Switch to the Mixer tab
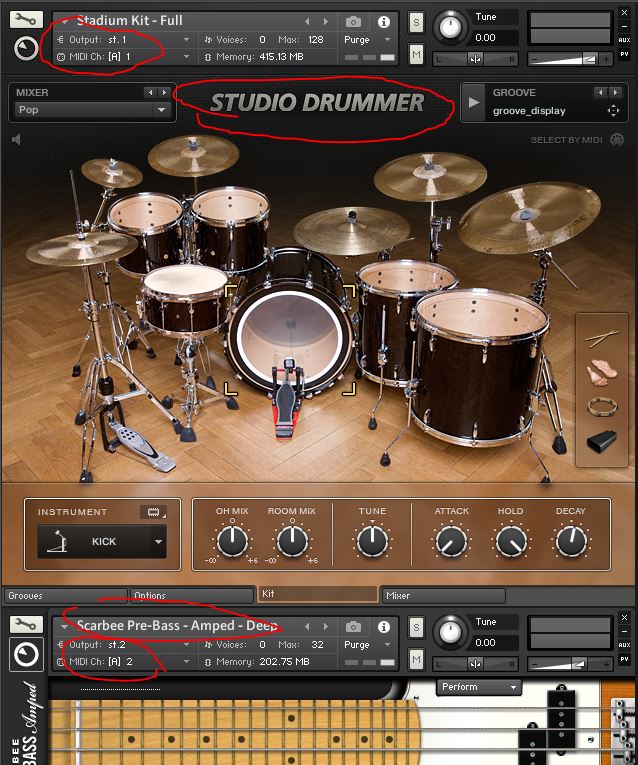 [443, 596]
